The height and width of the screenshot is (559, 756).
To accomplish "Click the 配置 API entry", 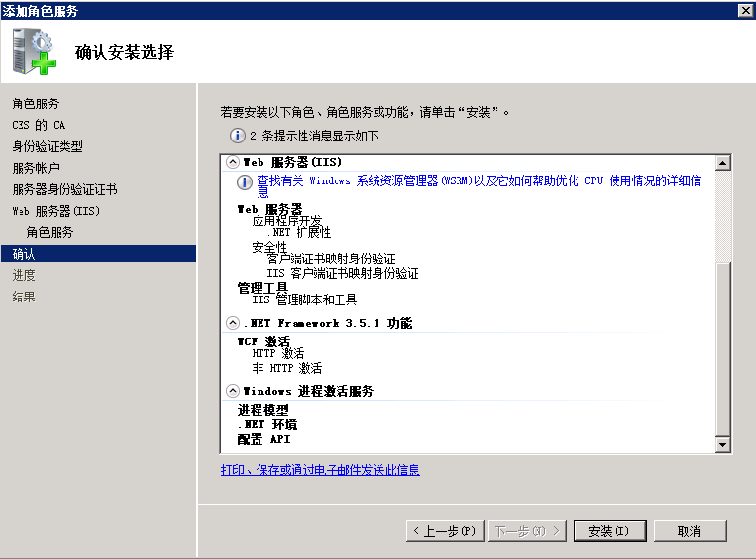I will point(263,439).
